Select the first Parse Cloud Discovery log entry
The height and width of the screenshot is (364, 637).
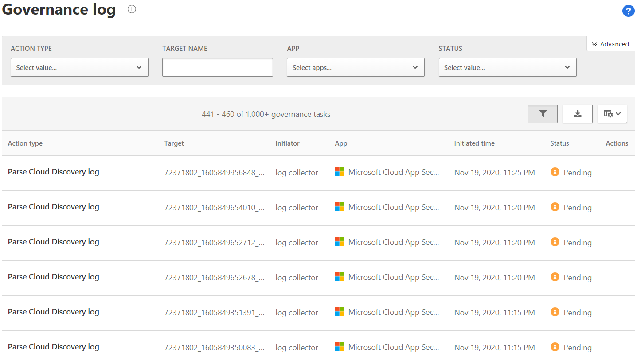click(x=53, y=171)
